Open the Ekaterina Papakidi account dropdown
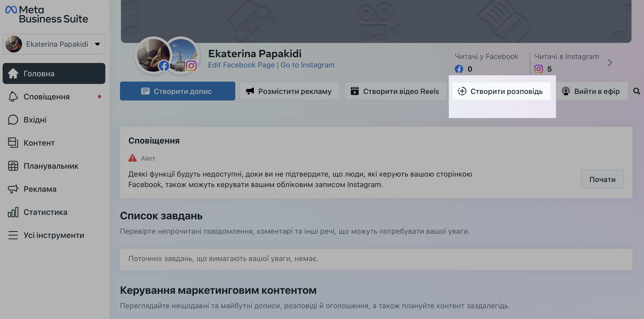This screenshot has width=644, height=319. [54, 44]
